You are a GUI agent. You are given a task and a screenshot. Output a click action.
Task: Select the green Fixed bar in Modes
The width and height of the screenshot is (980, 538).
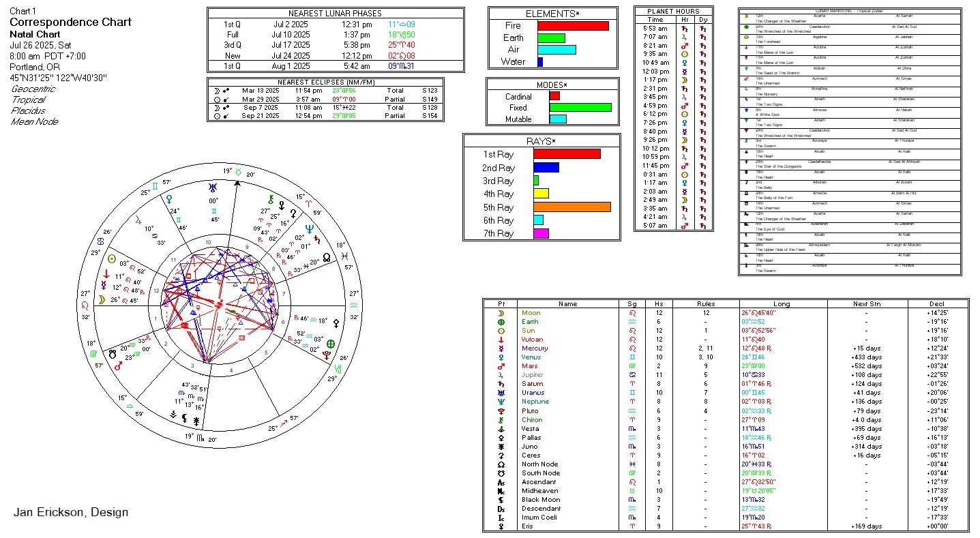580,107
